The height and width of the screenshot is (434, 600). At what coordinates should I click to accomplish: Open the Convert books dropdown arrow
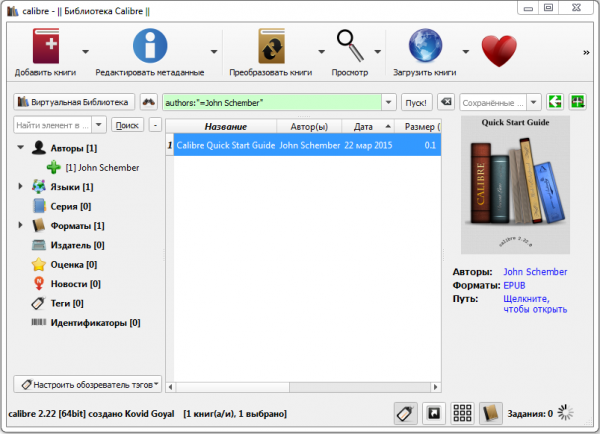click(x=321, y=51)
